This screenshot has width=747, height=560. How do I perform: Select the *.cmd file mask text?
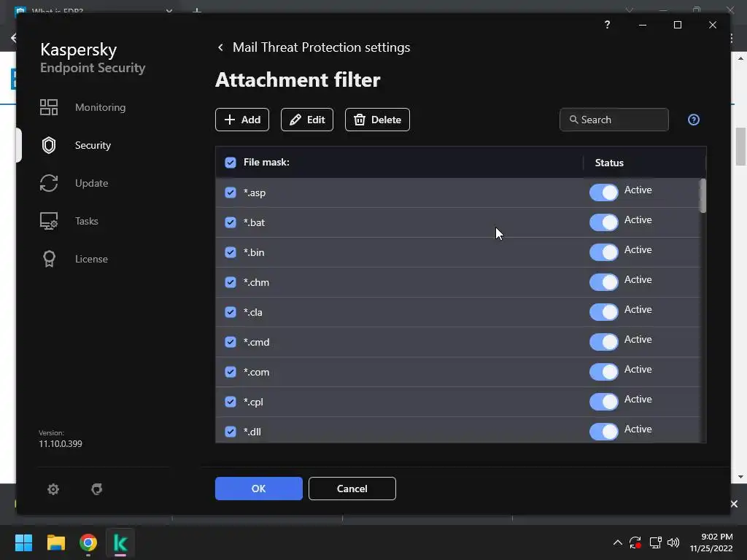(x=256, y=342)
